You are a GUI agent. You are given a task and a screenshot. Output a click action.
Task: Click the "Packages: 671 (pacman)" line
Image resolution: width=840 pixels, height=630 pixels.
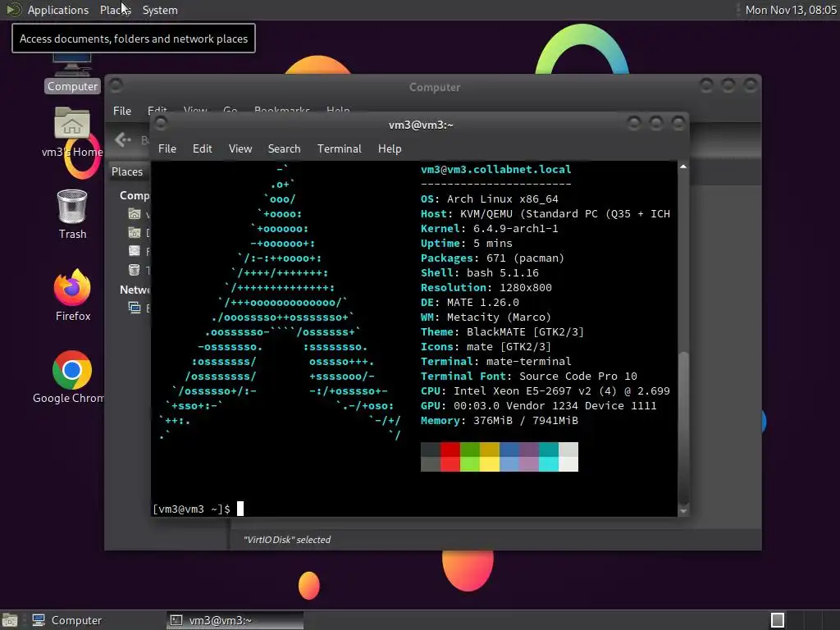point(492,258)
